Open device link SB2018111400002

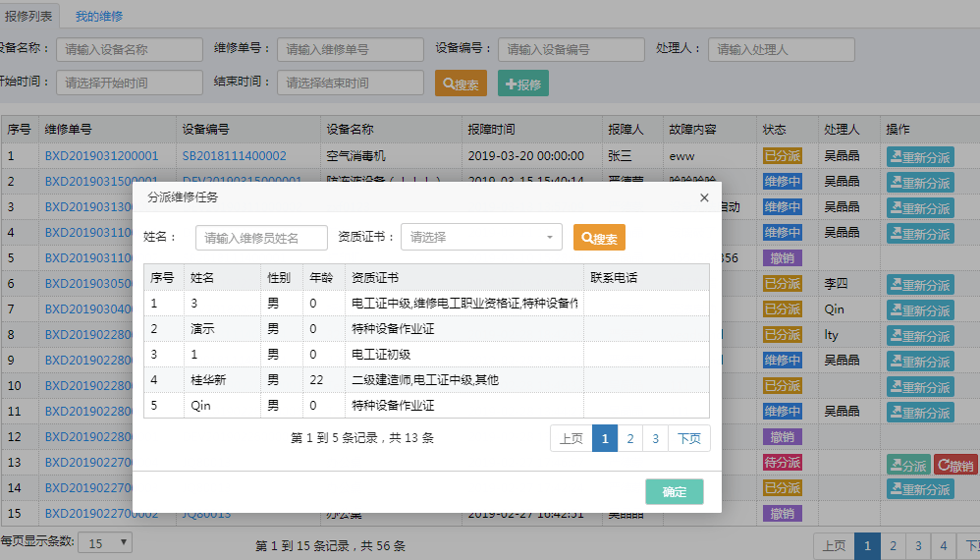tap(234, 155)
